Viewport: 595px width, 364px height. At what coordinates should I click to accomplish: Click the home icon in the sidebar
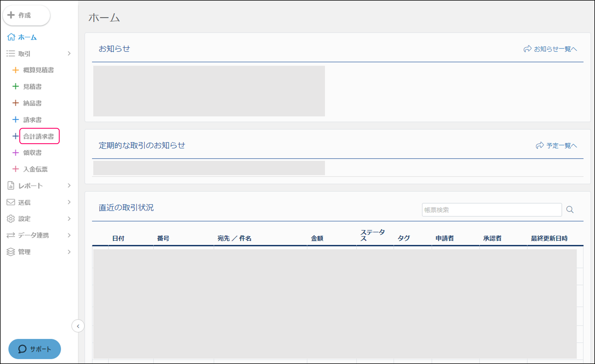pyautogui.click(x=11, y=37)
